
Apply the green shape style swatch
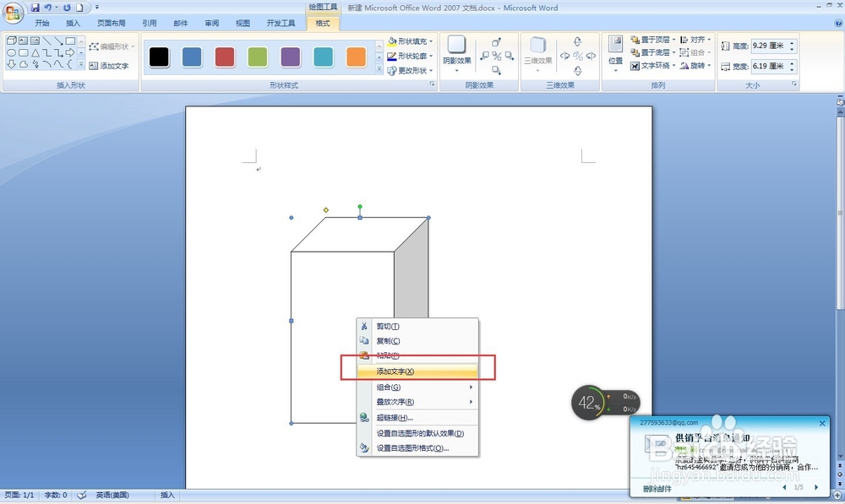[258, 57]
